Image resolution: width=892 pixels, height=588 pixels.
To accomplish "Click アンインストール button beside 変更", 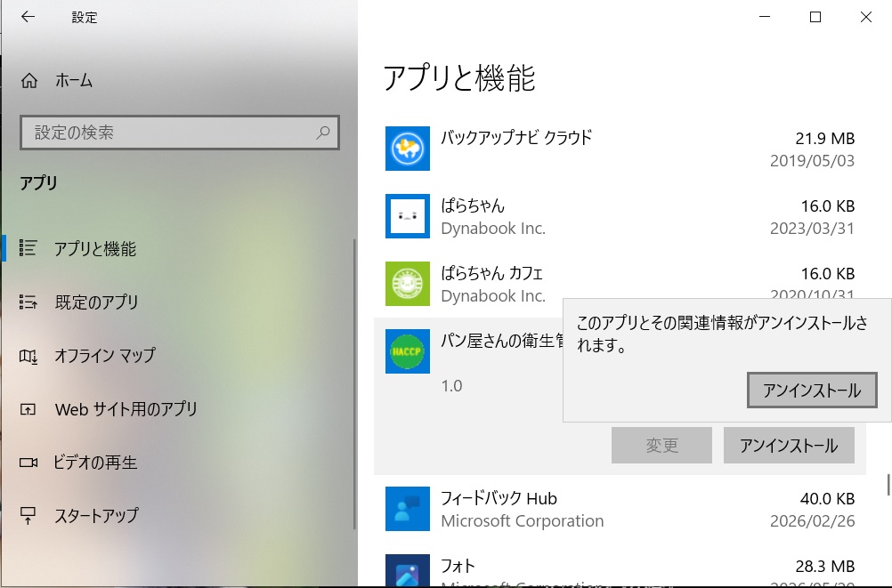I will [x=789, y=446].
